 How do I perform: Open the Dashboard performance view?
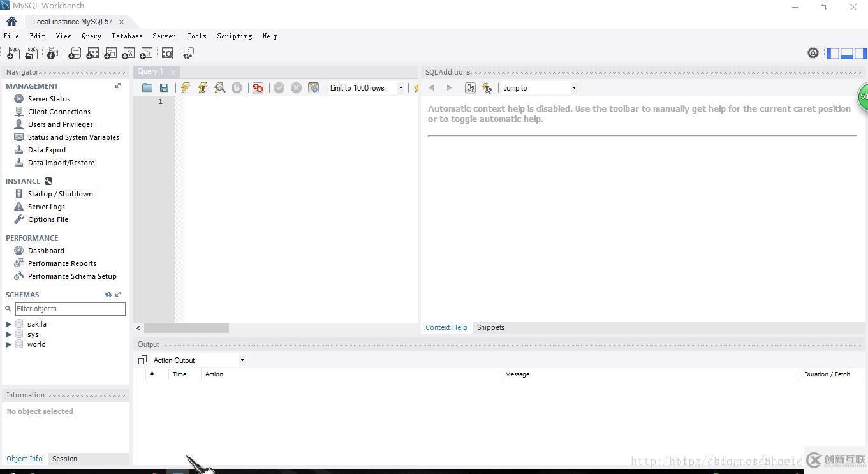pyautogui.click(x=46, y=251)
